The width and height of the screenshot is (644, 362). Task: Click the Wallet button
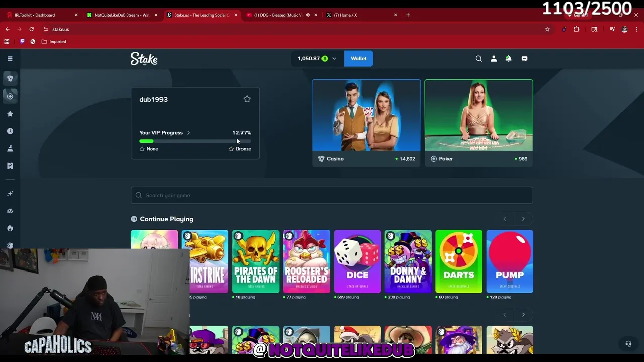point(359,59)
